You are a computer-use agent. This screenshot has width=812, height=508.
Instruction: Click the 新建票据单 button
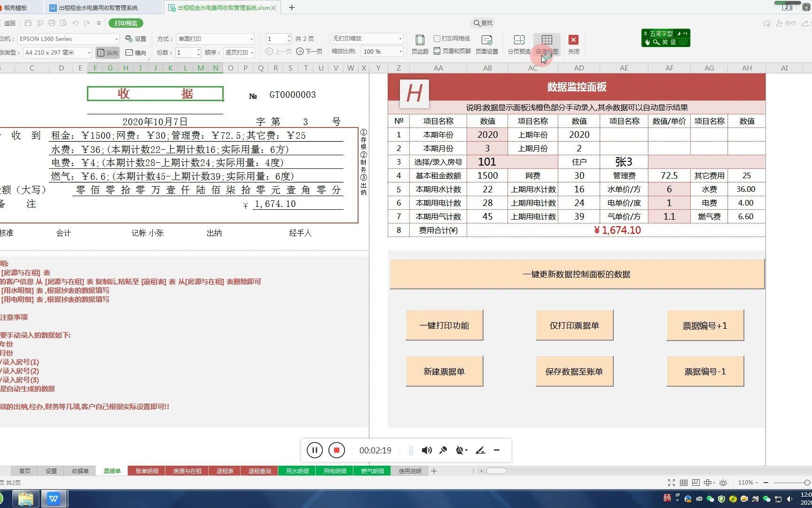[x=444, y=372]
